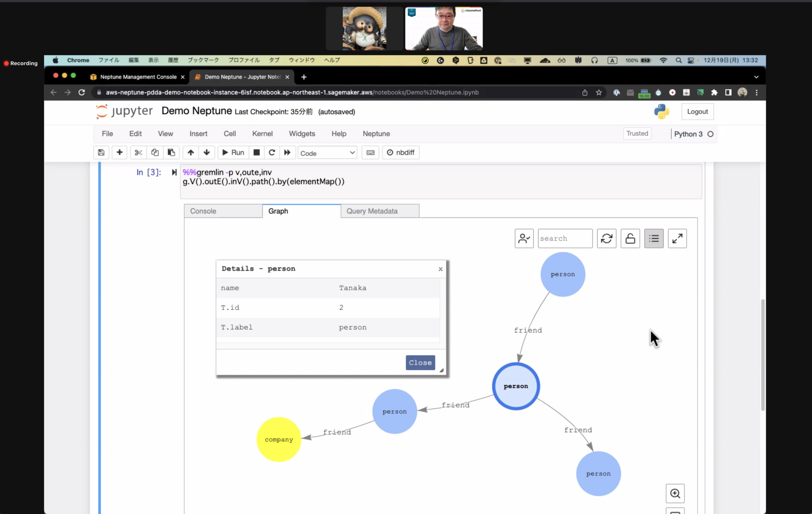Toggle the graph physics lock
Screen dimensions: 812x514
pos(630,238)
